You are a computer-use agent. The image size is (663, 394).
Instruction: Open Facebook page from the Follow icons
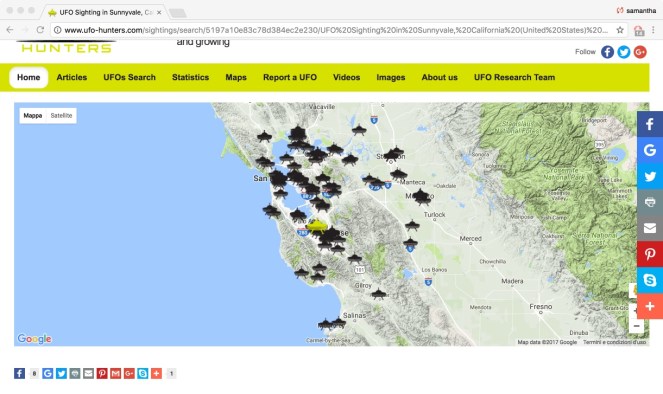click(607, 52)
